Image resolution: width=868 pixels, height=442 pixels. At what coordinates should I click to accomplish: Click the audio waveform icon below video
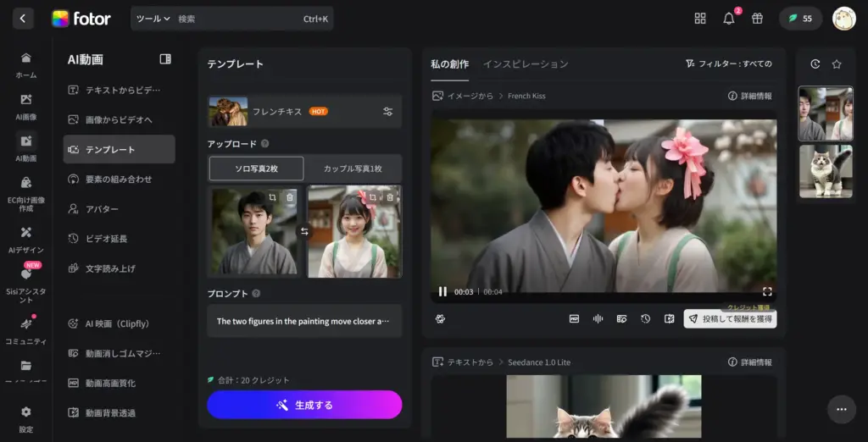coord(598,318)
